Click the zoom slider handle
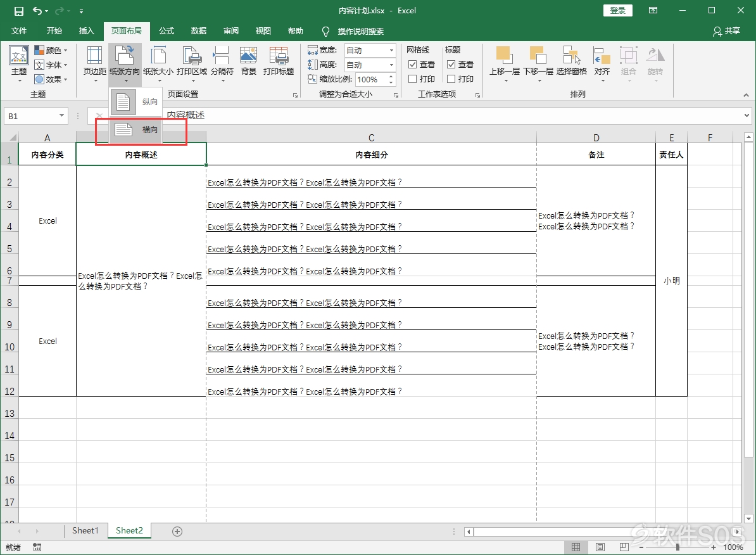The image size is (756, 555). 677,547
